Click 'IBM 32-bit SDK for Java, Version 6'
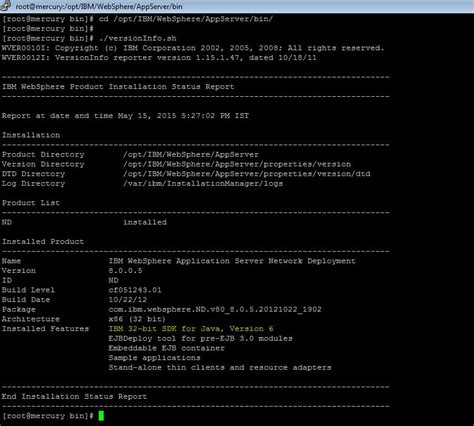474x426 pixels. pyautogui.click(x=191, y=328)
